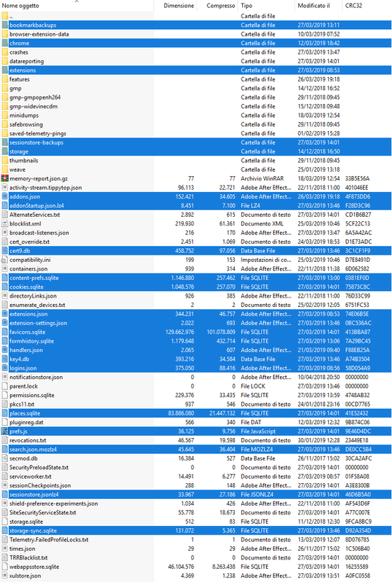392x582 pixels.
Task: Select formhistory.sqlite file name
Action: [x=31, y=341]
